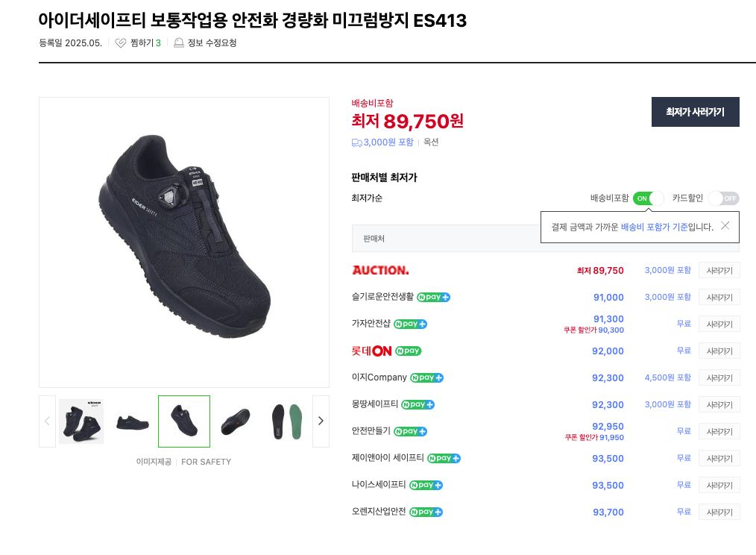Viewport: 756px width, 555px height.
Task: Click the Npay icon beside 몽땅세이프티
Action: 418,404
